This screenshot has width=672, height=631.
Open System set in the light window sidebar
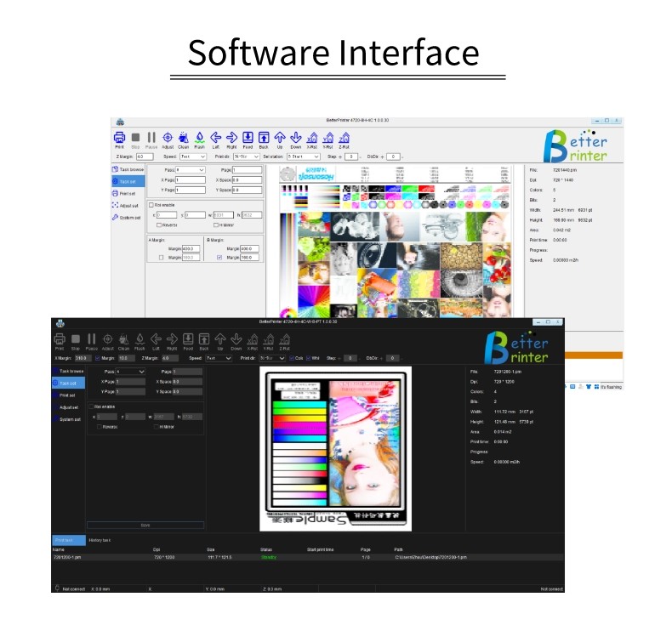pos(128,217)
